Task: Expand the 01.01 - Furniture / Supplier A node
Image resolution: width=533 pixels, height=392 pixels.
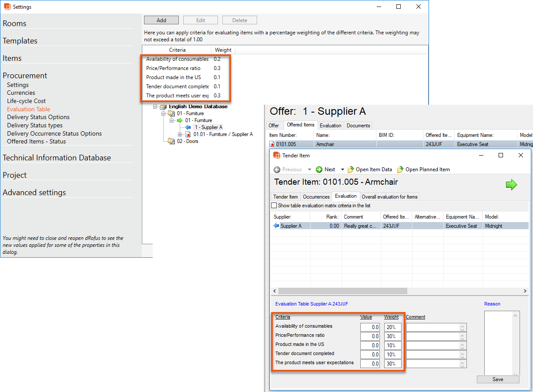Action: pyautogui.click(x=180, y=134)
